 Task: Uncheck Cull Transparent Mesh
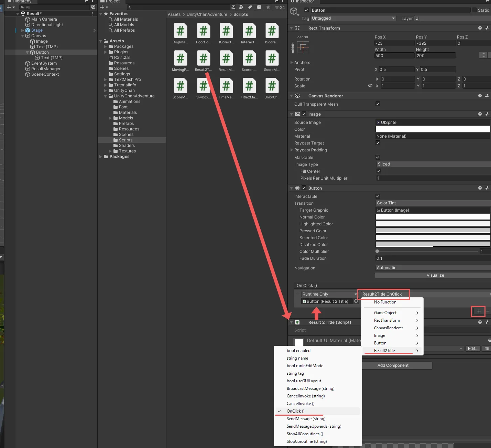tap(378, 104)
